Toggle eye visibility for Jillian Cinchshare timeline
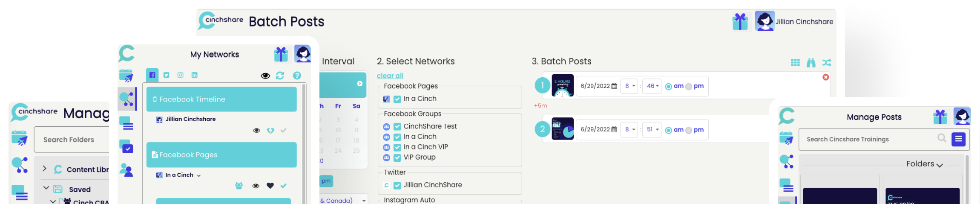Image resolution: width=980 pixels, height=204 pixels. point(256,131)
